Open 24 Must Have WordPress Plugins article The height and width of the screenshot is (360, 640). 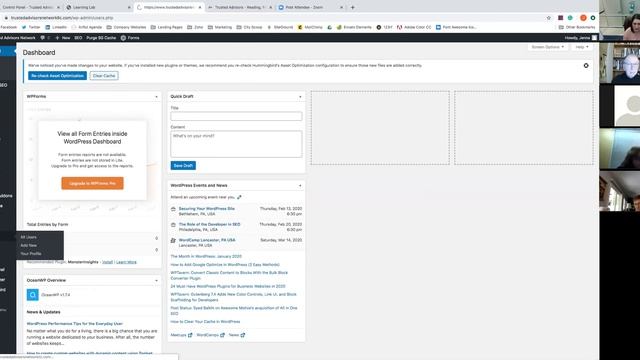[x=228, y=287]
